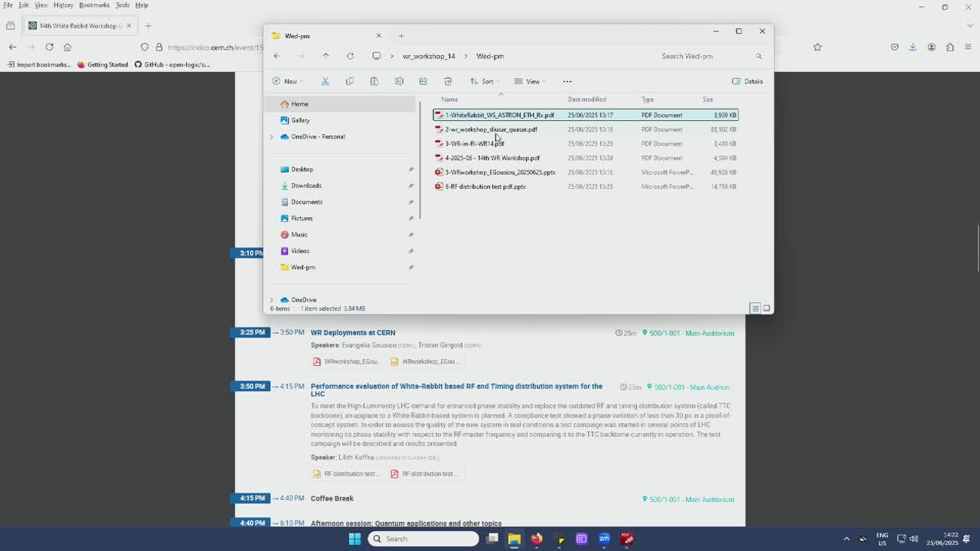Open Performance evaluation of White-Rabbit talk link
This screenshot has height=551, width=980.
pyautogui.click(x=456, y=390)
